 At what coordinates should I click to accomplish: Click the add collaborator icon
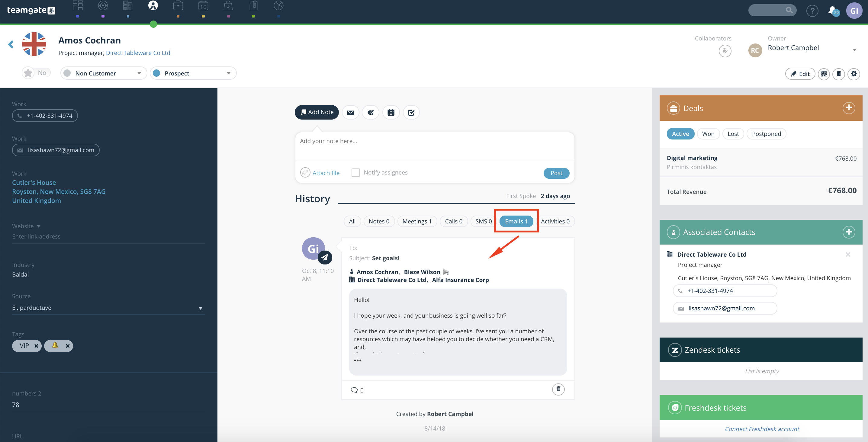(x=725, y=51)
